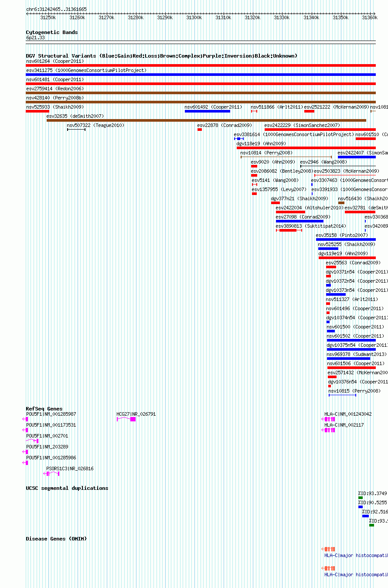Image resolution: width=388 pixels, height=588 pixels.
Task: Open nsv511327 (Arlt2011) variant label
Action: (x=352, y=299)
